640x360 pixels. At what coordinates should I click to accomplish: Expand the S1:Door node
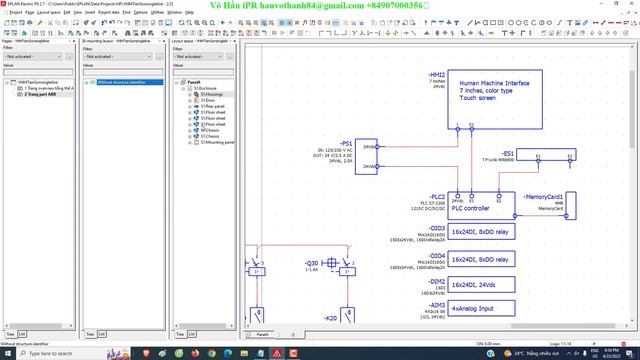pyautogui.click(x=190, y=100)
